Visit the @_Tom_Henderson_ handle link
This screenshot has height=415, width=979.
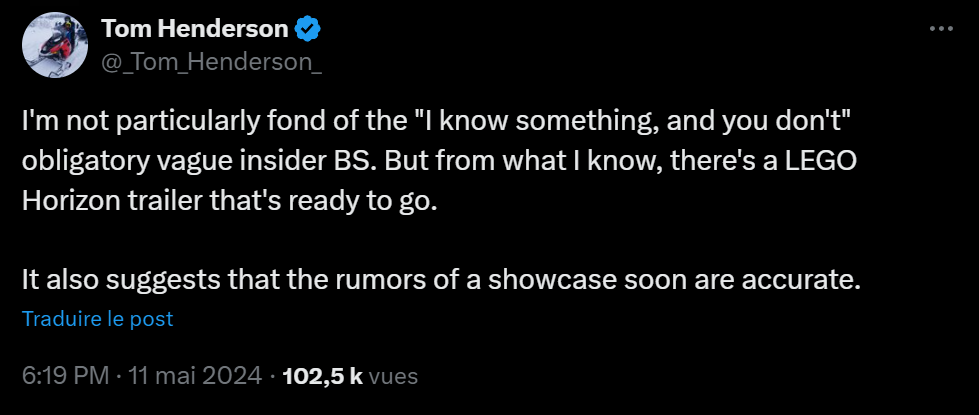pyautogui.click(x=196, y=62)
